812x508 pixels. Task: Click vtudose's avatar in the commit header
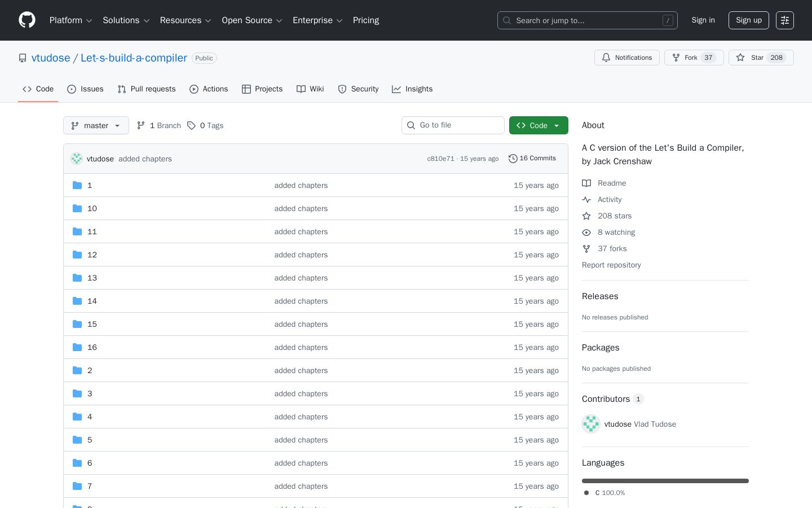click(x=77, y=159)
